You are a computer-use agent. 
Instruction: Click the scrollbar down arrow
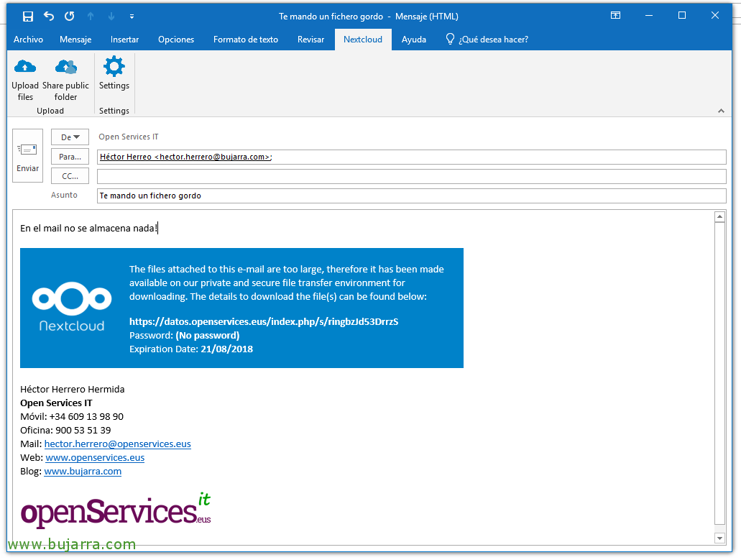[x=719, y=538]
